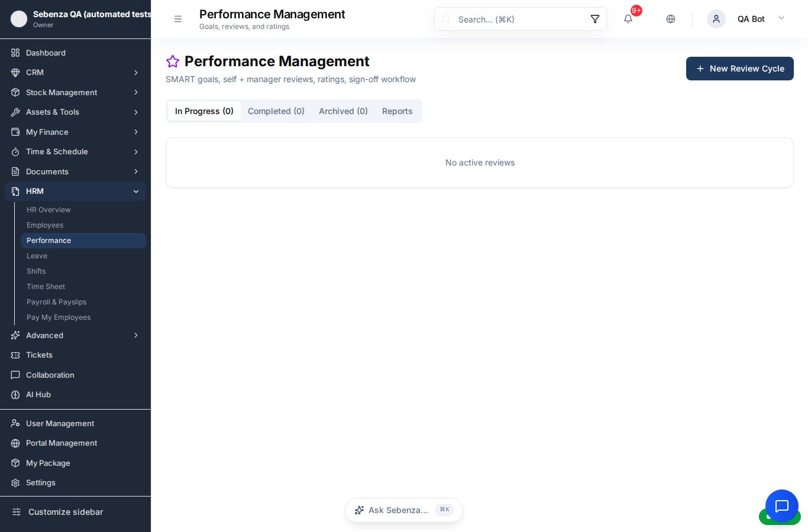
Task: Click the New Review Cycle button
Action: 740,69
